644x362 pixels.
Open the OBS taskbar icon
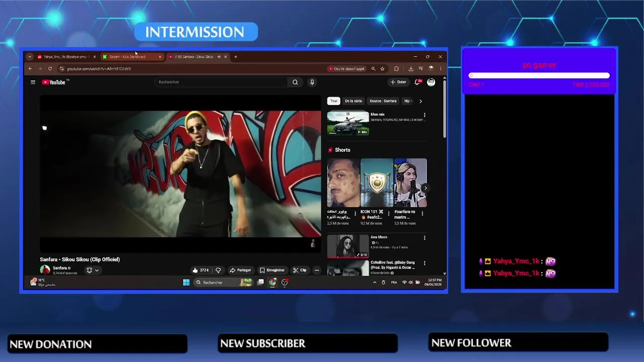285,283
